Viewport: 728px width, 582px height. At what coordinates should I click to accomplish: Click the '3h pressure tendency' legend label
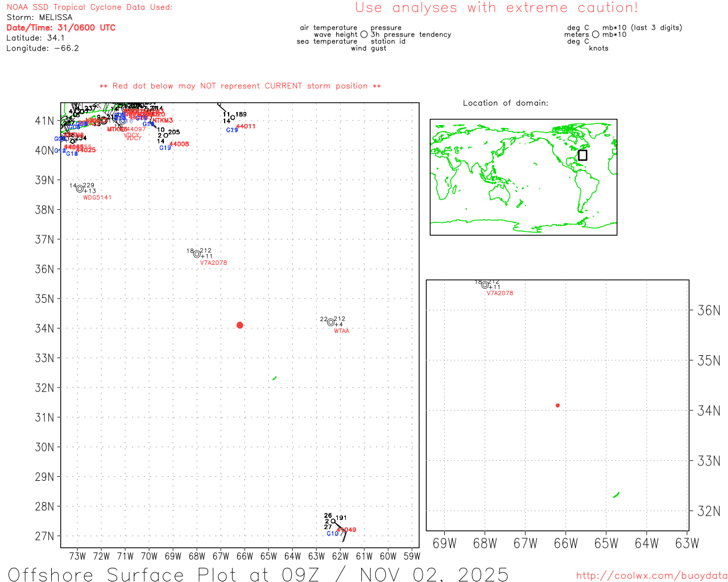pos(411,35)
